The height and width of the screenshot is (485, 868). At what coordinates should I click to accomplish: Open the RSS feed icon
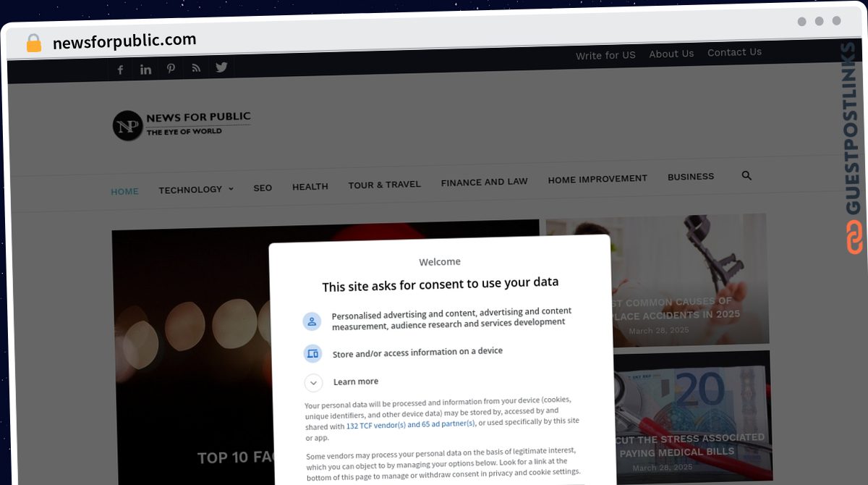pyautogui.click(x=196, y=68)
